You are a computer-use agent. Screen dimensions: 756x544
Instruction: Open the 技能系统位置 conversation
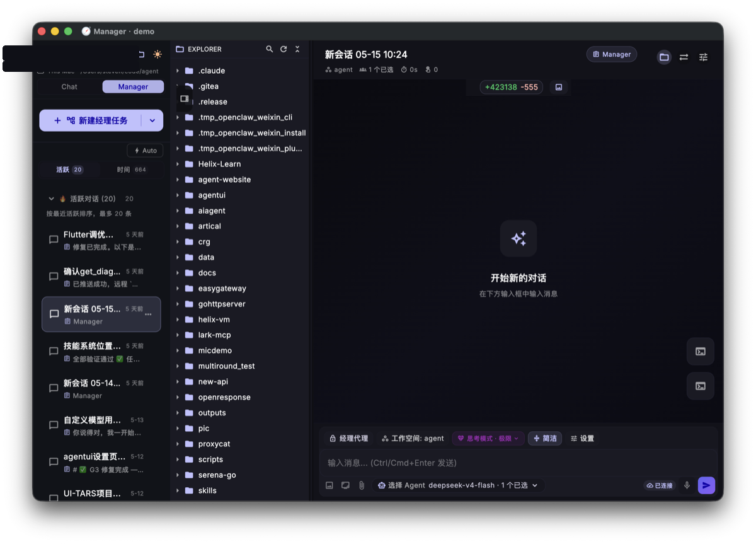click(x=101, y=352)
